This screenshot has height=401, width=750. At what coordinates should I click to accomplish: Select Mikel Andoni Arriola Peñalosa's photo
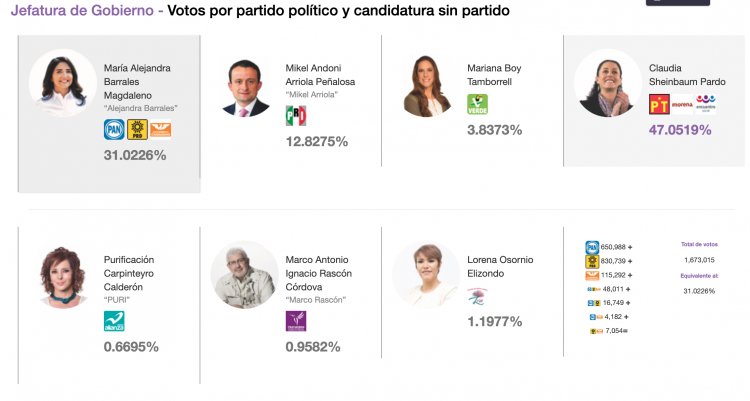pyautogui.click(x=245, y=86)
